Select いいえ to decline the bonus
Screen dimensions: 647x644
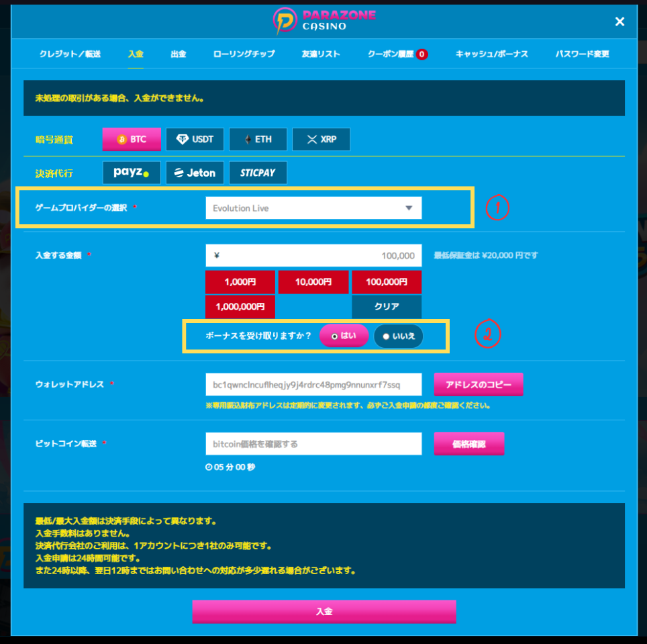pos(398,336)
